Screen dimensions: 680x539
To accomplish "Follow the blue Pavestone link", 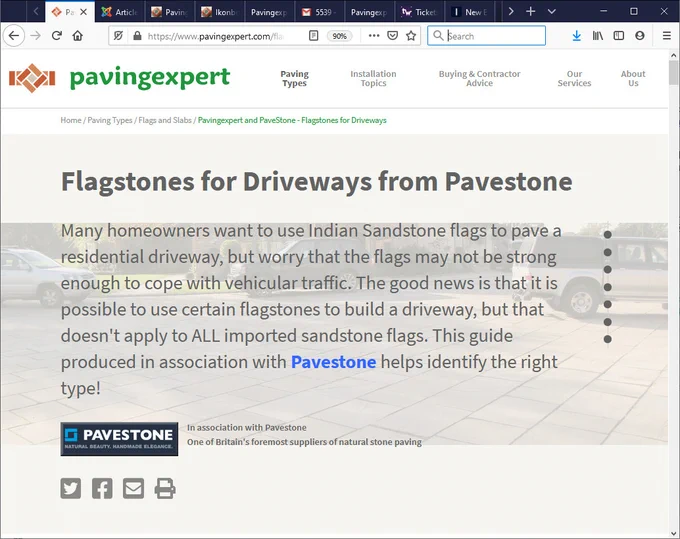I will click(x=333, y=362).
